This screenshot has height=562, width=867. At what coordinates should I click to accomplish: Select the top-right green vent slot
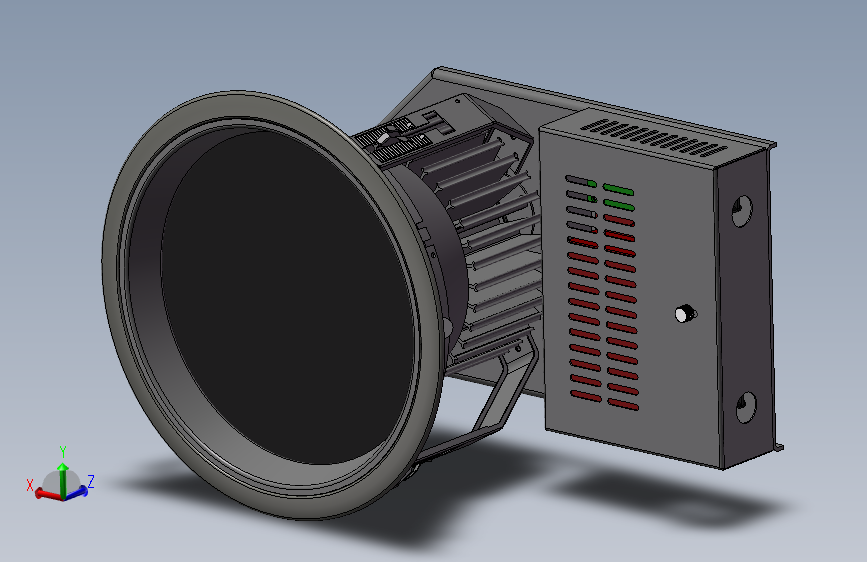619,189
